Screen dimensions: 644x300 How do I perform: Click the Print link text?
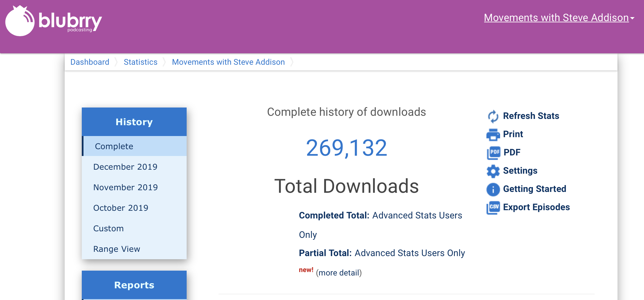click(513, 134)
